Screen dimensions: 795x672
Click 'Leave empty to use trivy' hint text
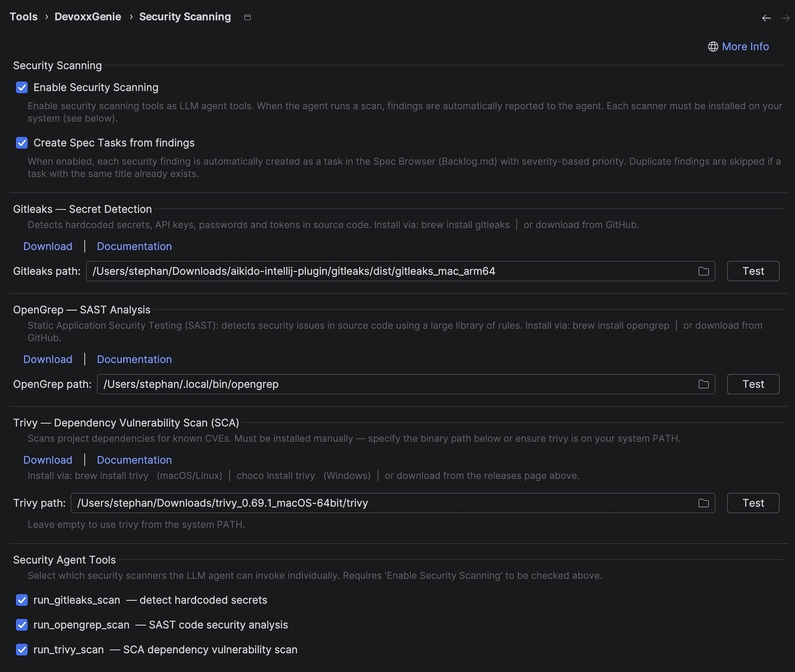pyautogui.click(x=137, y=525)
